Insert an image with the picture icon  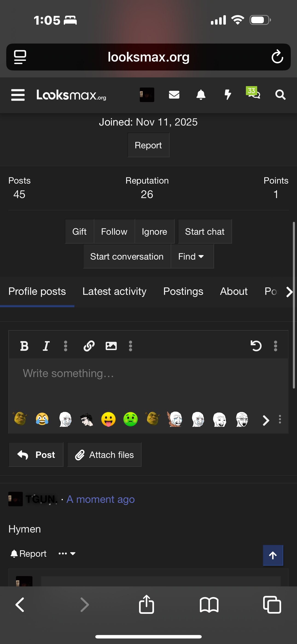[x=111, y=346]
